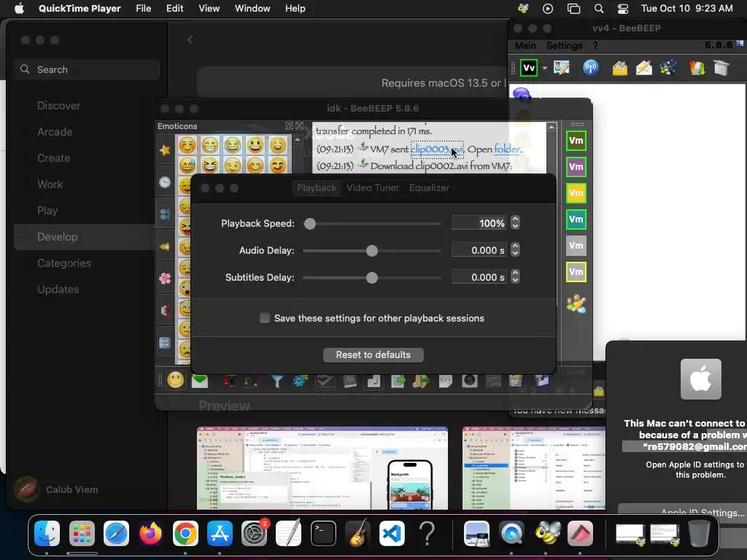Screen dimensions: 747x560
Task: Click the Playback Speed 100% value field
Action: point(479,223)
